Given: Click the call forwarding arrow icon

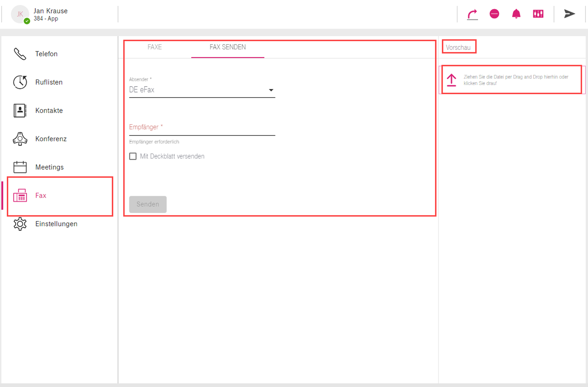Looking at the screenshot, I should [x=472, y=14].
